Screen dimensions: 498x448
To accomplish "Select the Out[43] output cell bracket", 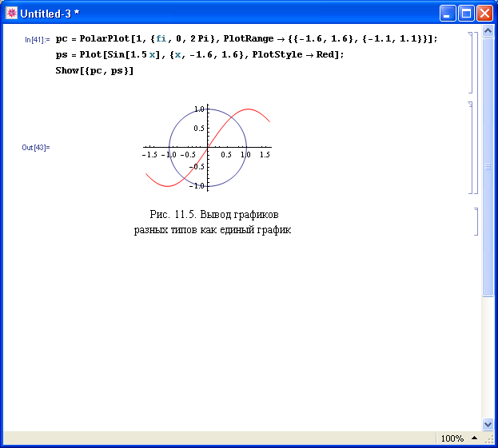I will [470, 148].
